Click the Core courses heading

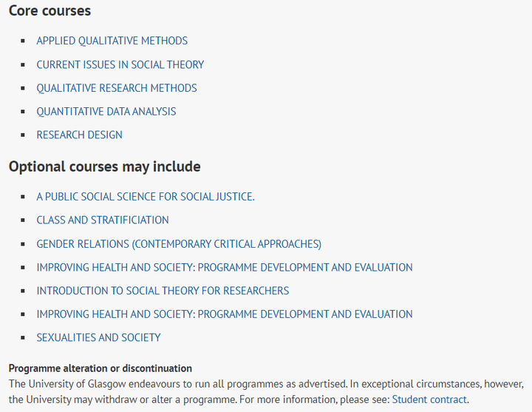(50, 10)
